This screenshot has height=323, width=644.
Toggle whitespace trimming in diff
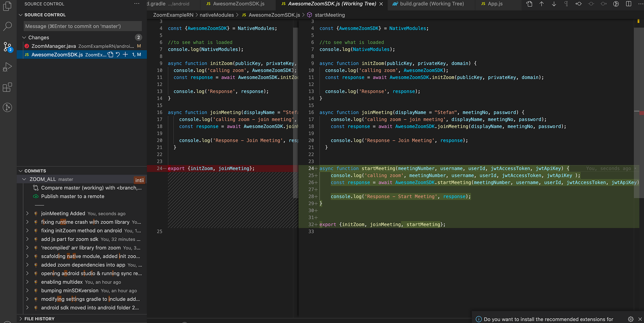point(566,4)
